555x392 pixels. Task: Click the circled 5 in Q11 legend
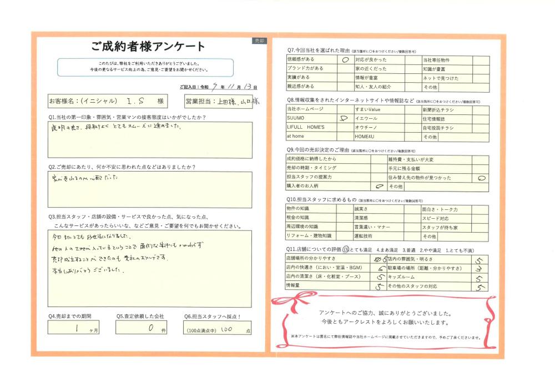click(346, 250)
